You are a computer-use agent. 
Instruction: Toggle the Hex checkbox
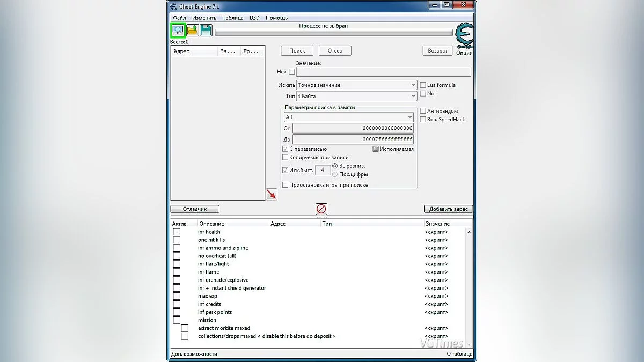point(292,71)
